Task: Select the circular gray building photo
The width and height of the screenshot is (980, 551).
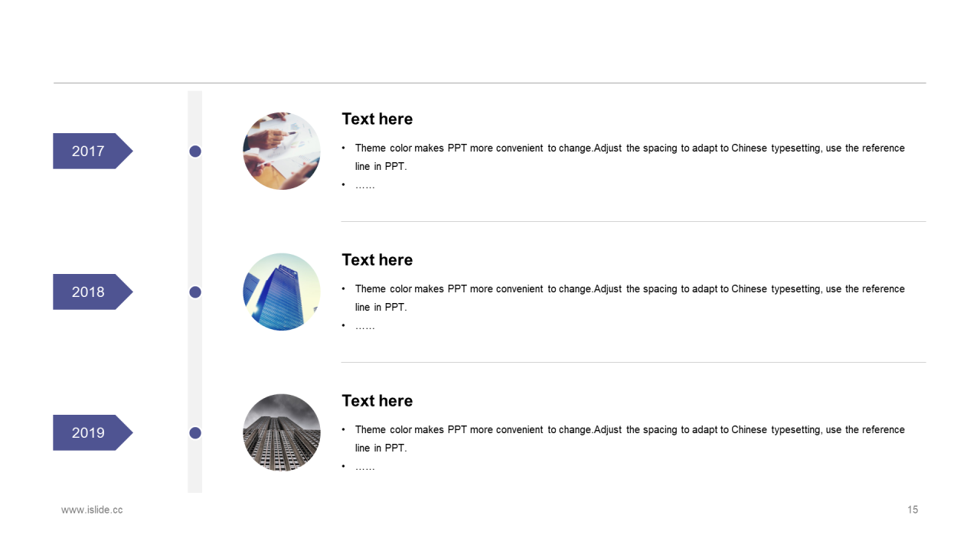Action: [x=282, y=432]
